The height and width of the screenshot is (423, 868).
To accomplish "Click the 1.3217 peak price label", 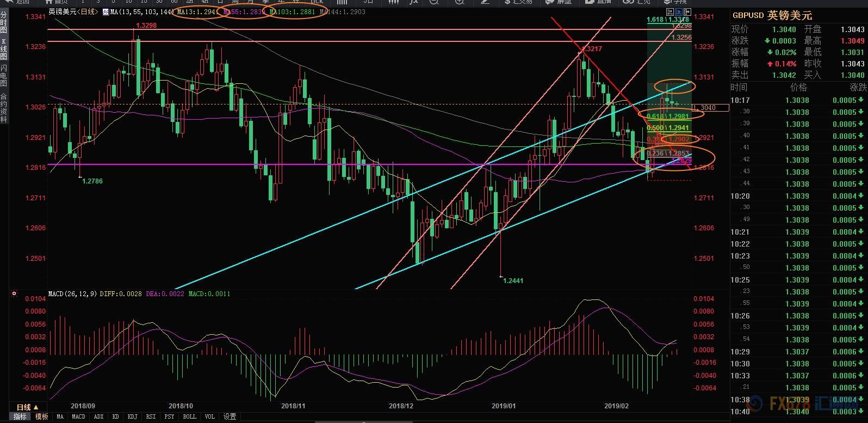I will (591, 49).
